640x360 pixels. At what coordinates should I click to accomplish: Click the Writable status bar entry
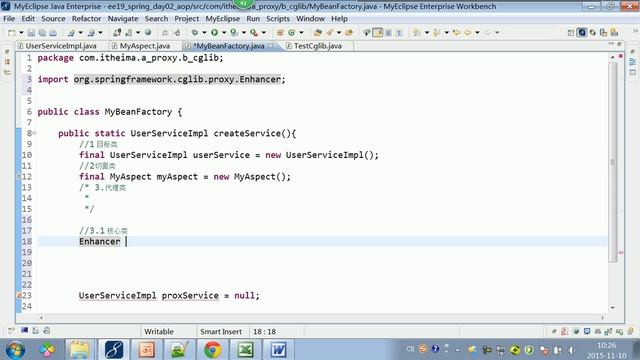[x=159, y=331]
